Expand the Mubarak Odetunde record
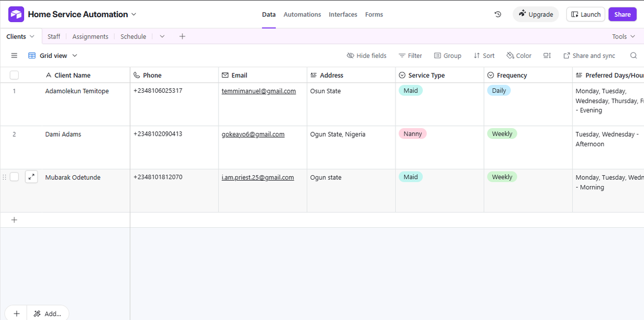Viewport: 644px width, 320px height. pos(32,177)
